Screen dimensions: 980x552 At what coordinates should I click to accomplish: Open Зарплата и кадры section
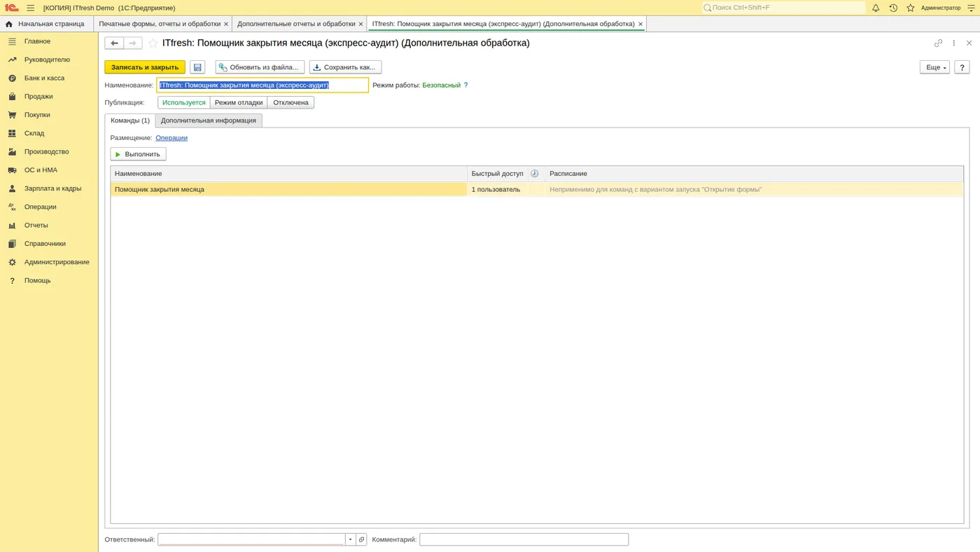52,188
